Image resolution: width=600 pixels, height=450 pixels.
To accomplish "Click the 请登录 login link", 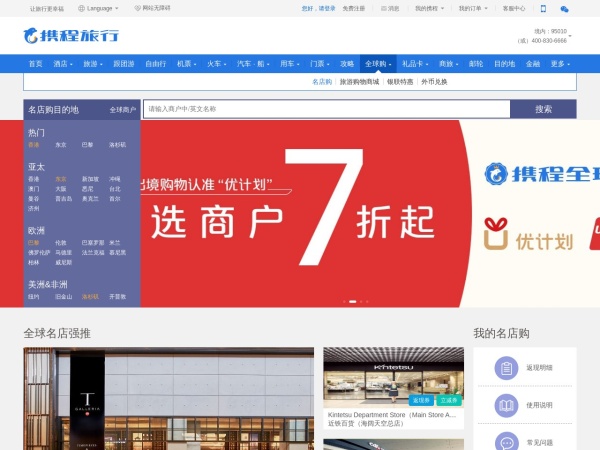I will [x=327, y=8].
